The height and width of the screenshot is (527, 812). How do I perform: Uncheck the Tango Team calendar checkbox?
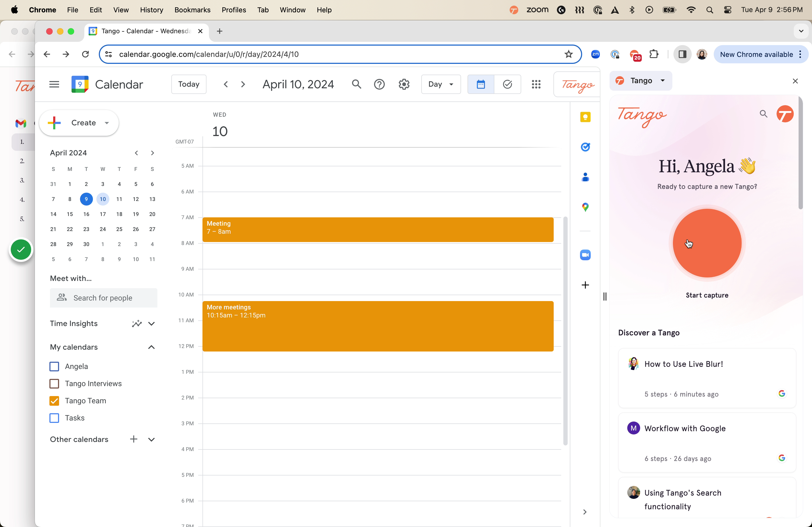pos(54,401)
